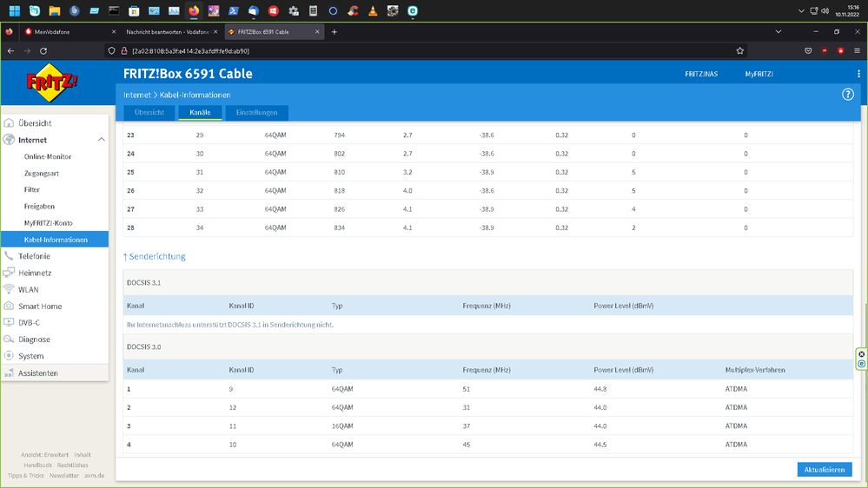Show hidden system tray icons

click(x=800, y=11)
